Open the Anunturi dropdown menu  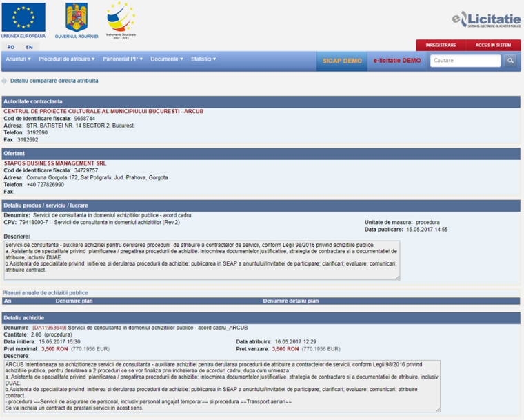coord(18,59)
